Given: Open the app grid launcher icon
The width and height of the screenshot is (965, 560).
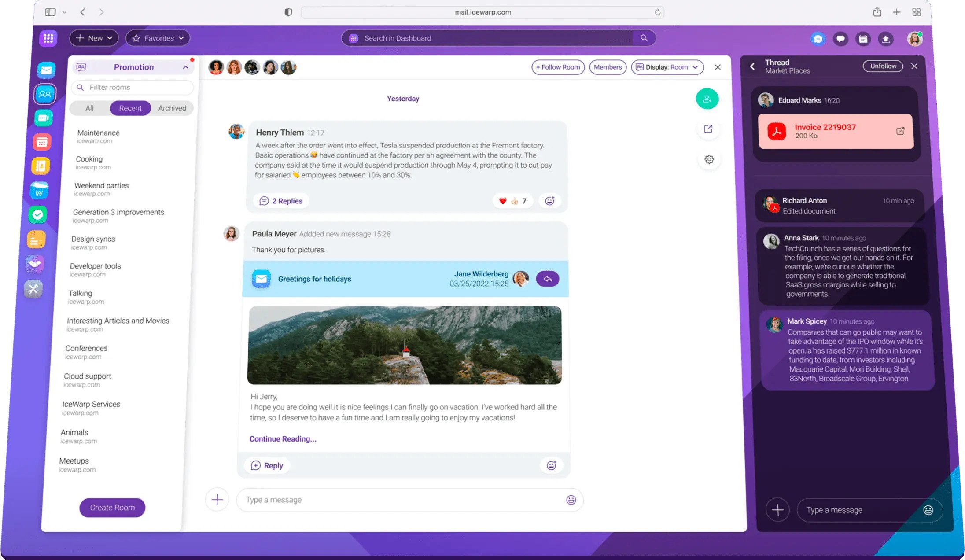Looking at the screenshot, I should pyautogui.click(x=48, y=38).
